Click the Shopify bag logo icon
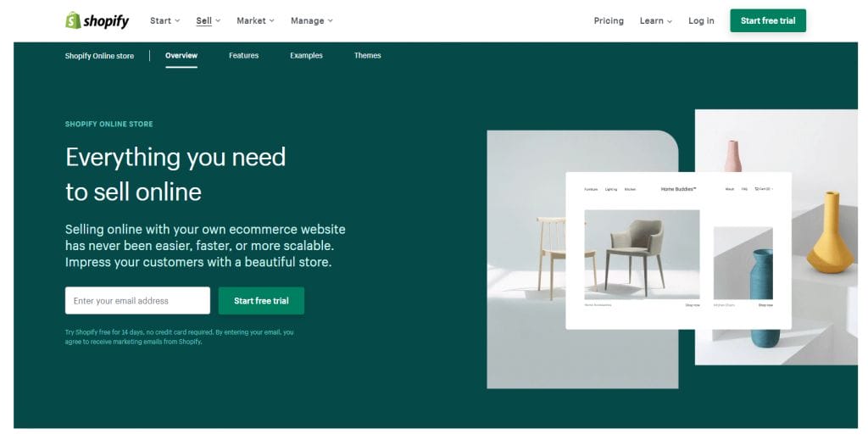 pyautogui.click(x=73, y=20)
